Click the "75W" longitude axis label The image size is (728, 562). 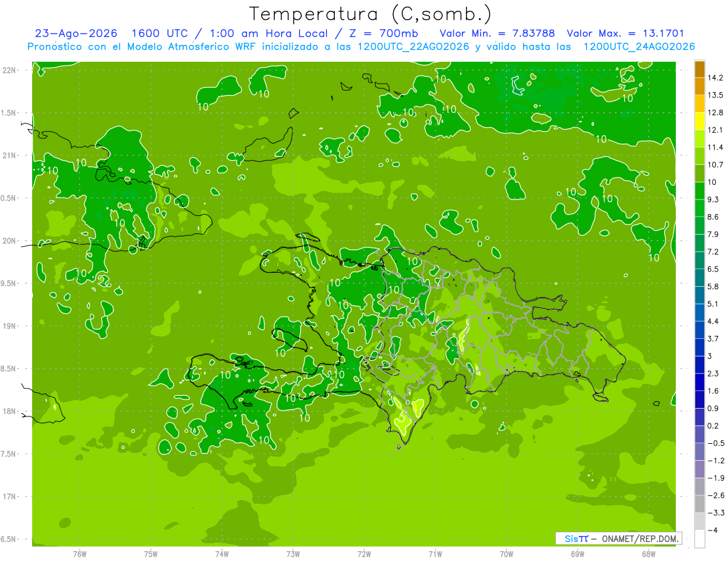[151, 554]
